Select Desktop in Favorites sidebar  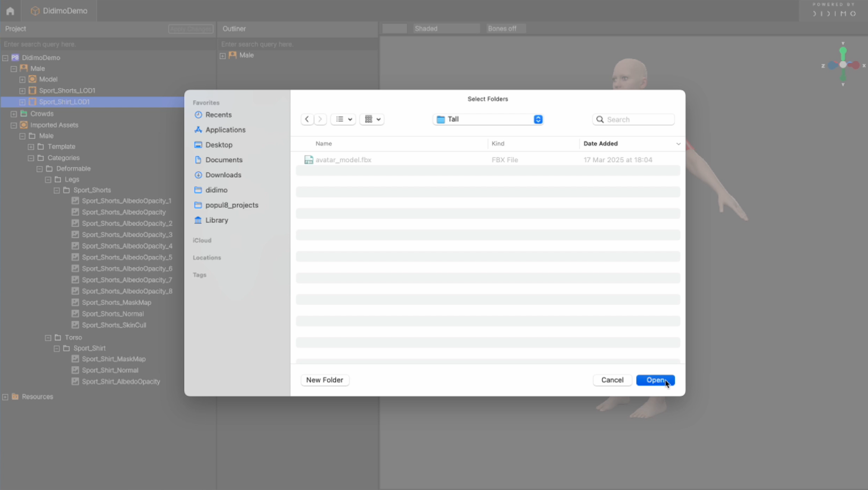click(219, 145)
